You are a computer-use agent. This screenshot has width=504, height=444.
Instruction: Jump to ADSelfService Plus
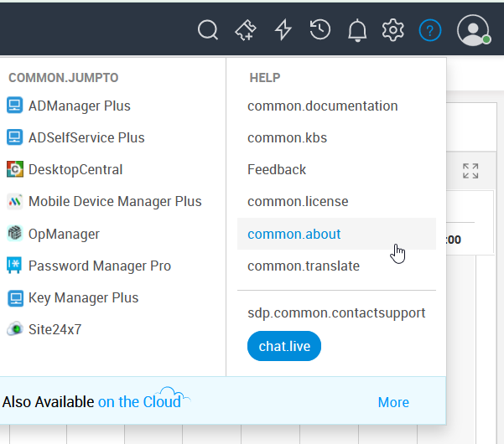tap(86, 137)
